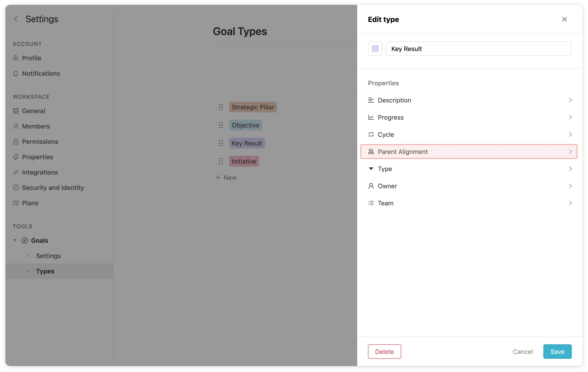Screen dimensions: 588x372
Task: Click the Owner person icon
Action: tap(371, 186)
